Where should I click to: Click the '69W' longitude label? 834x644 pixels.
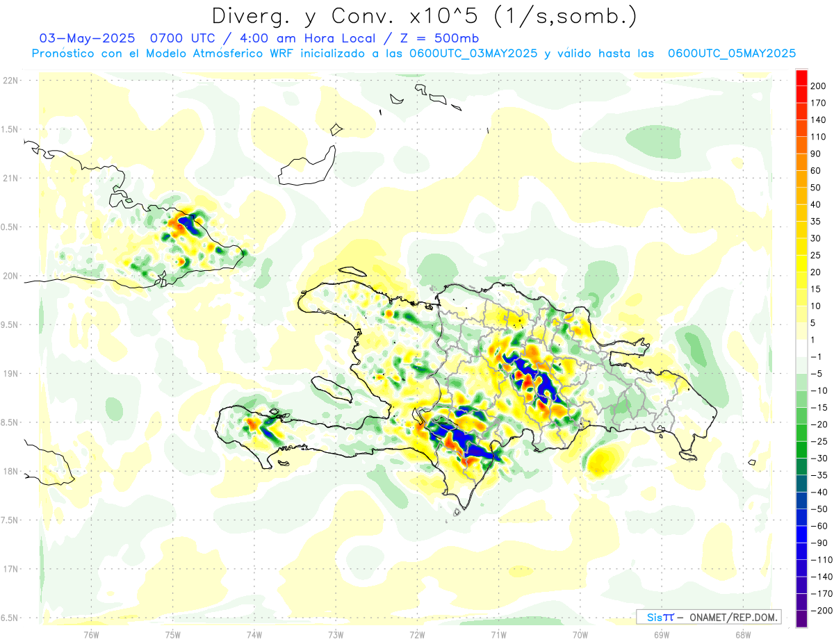[662, 634]
